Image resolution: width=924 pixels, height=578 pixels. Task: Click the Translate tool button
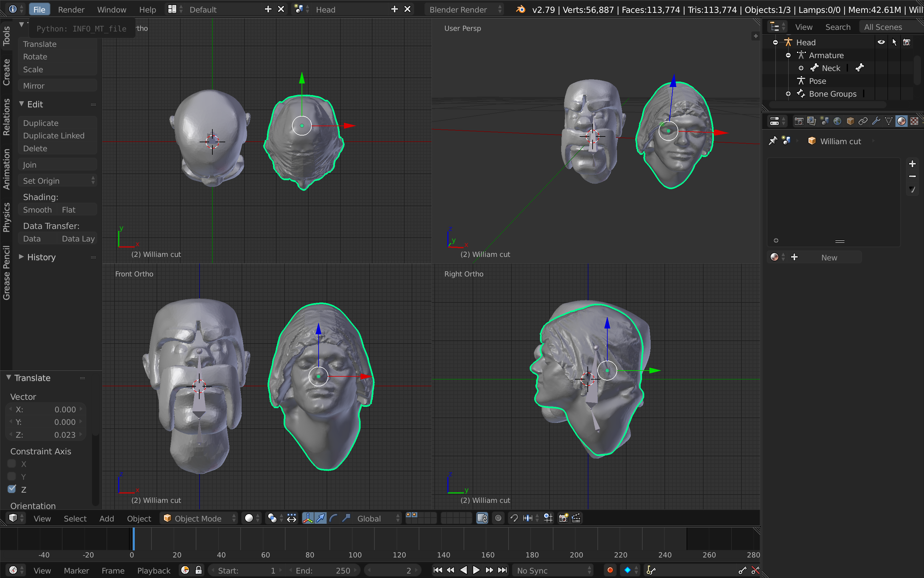58,44
